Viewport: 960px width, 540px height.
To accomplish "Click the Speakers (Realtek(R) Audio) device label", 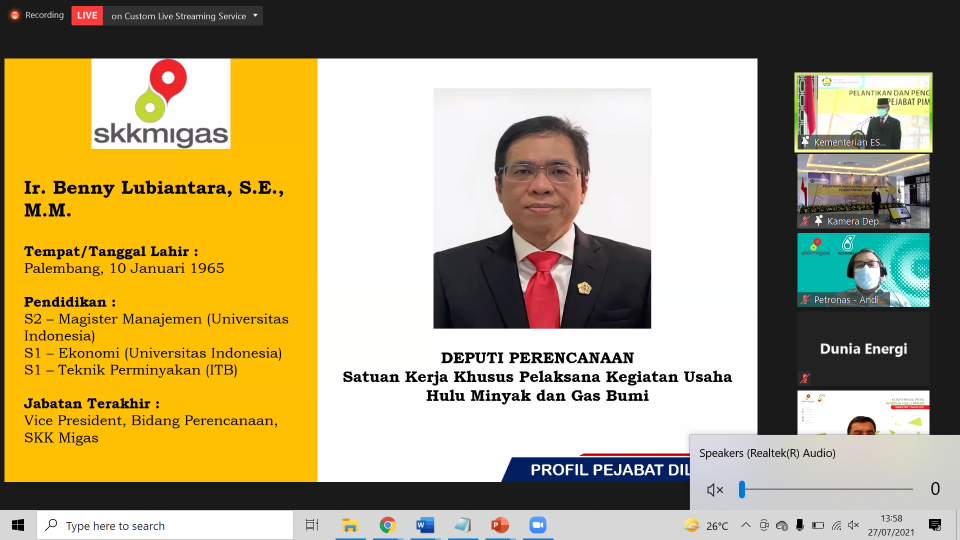I will 767,453.
